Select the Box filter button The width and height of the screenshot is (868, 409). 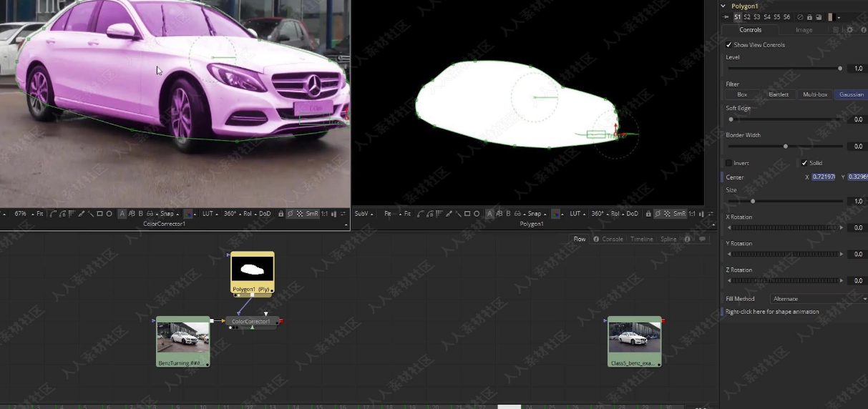(x=742, y=94)
